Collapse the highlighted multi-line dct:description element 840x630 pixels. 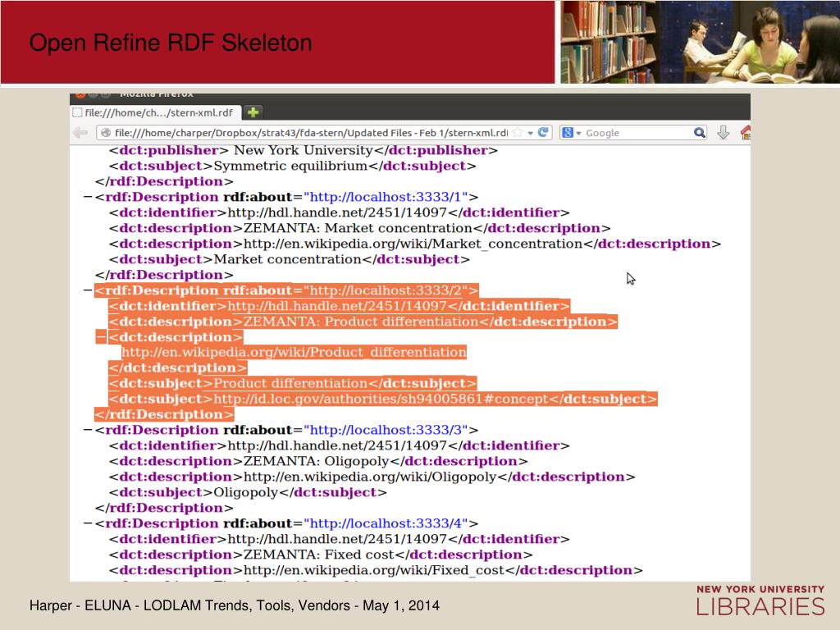101,337
